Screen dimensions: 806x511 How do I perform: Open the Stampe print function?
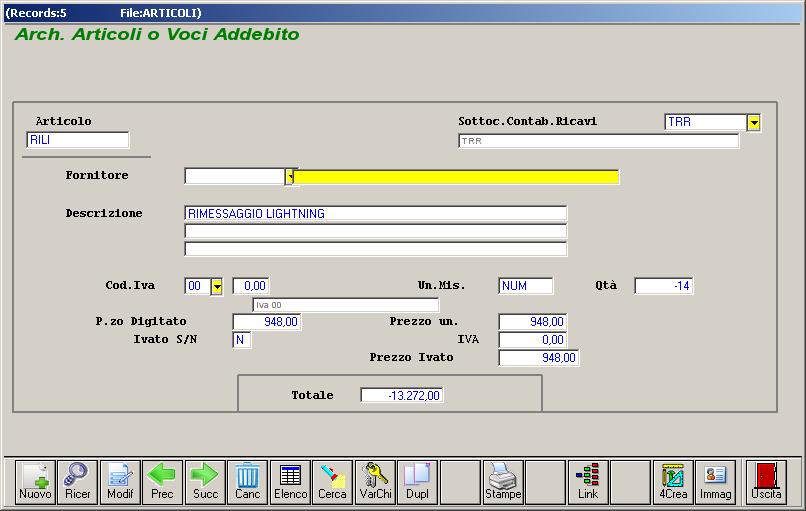[503, 482]
